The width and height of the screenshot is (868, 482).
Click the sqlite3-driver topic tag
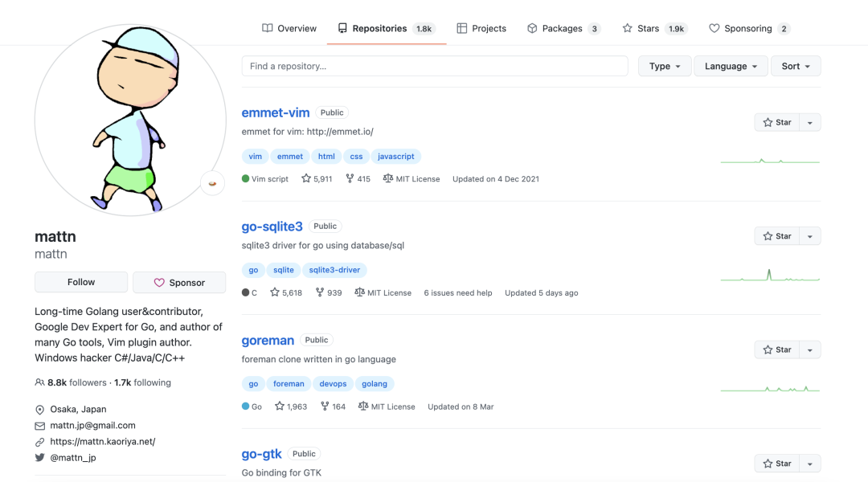pos(334,270)
